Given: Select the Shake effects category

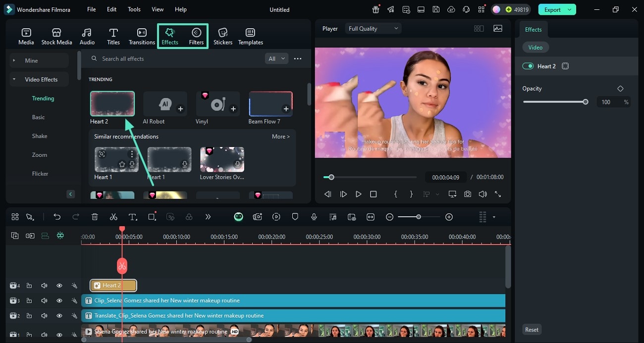Looking at the screenshot, I should pyautogui.click(x=40, y=136).
